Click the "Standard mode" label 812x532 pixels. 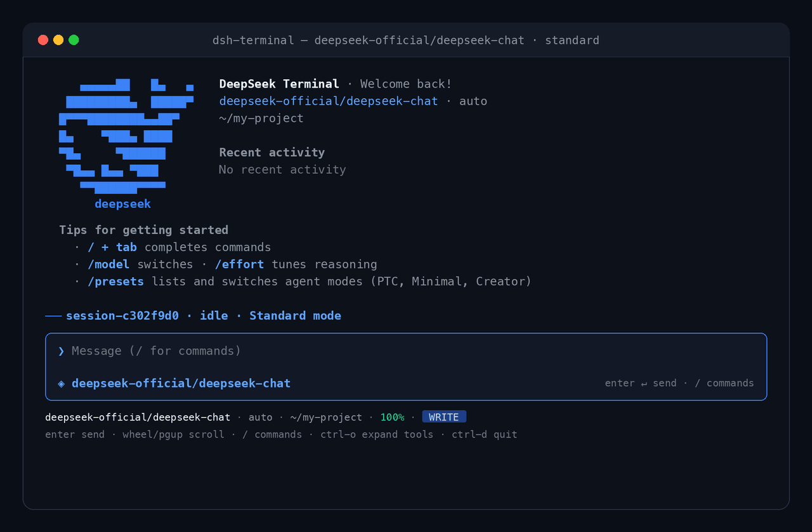295,316
